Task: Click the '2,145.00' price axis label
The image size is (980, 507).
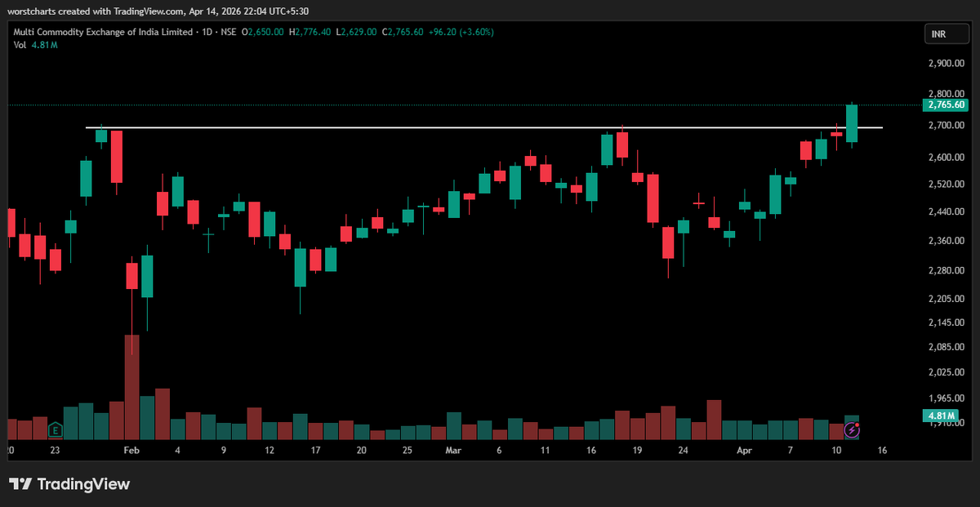Action: click(947, 323)
